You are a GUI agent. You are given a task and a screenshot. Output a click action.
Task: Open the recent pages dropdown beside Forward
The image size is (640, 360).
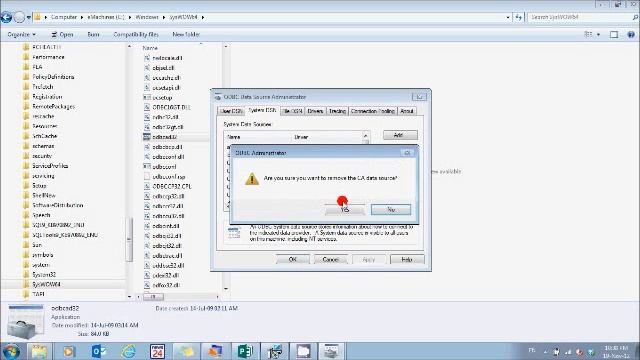point(29,18)
